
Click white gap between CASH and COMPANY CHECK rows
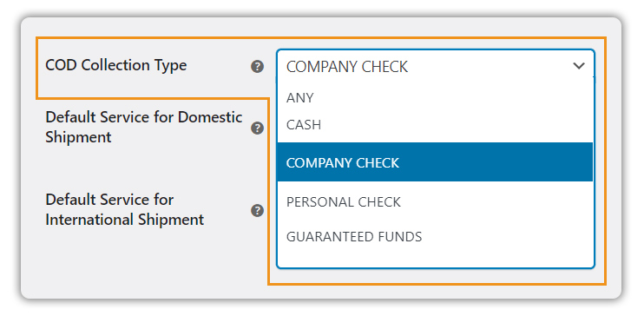pos(435,138)
